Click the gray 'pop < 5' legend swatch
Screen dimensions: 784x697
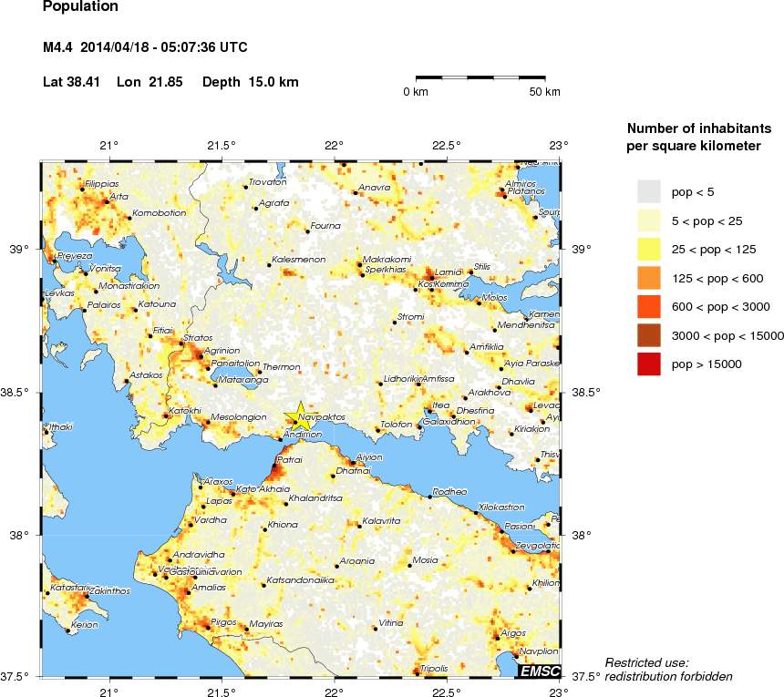point(649,191)
